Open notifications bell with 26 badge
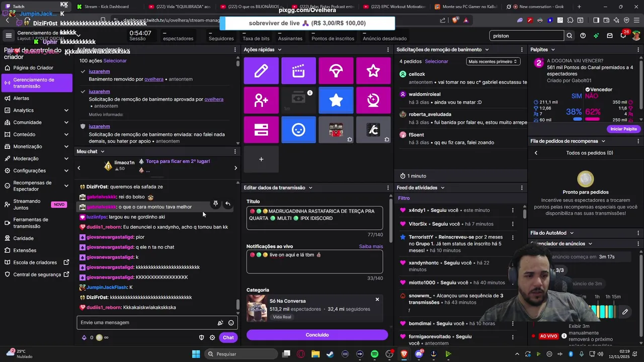The image size is (644, 362). tap(623, 36)
